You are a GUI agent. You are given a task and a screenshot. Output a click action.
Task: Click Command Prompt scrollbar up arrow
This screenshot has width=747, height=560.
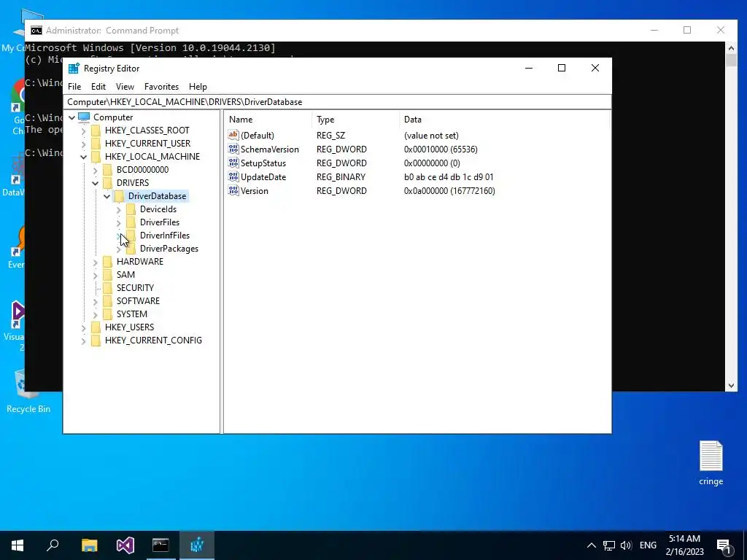click(731, 47)
